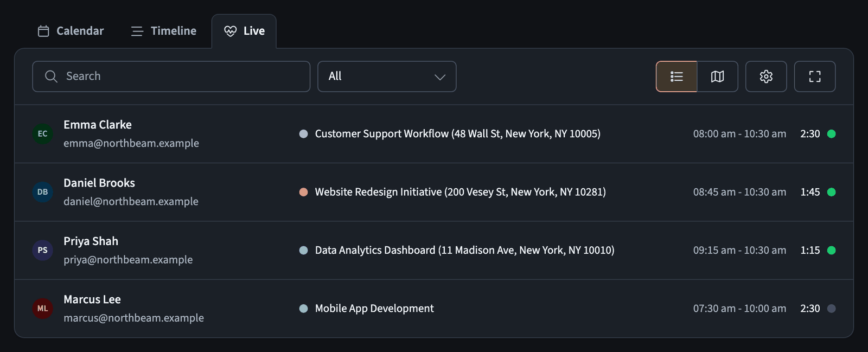
Task: Click the chevron arrow in All dropdown
Action: pos(440,77)
